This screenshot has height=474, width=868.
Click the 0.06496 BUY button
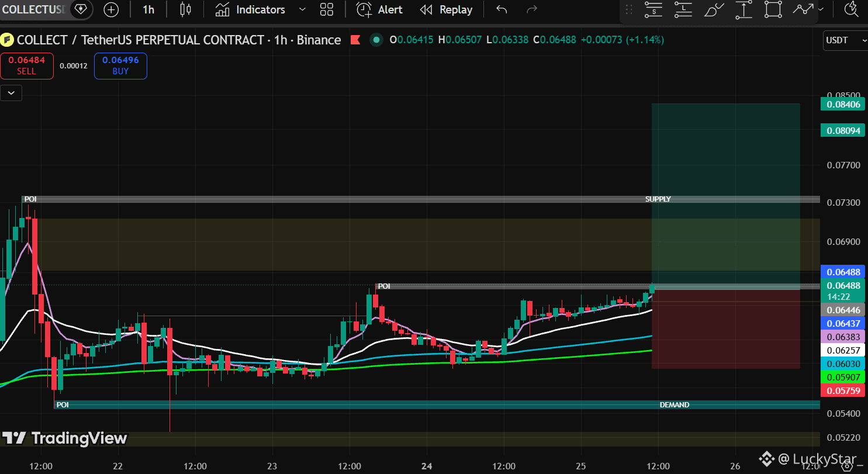point(120,65)
